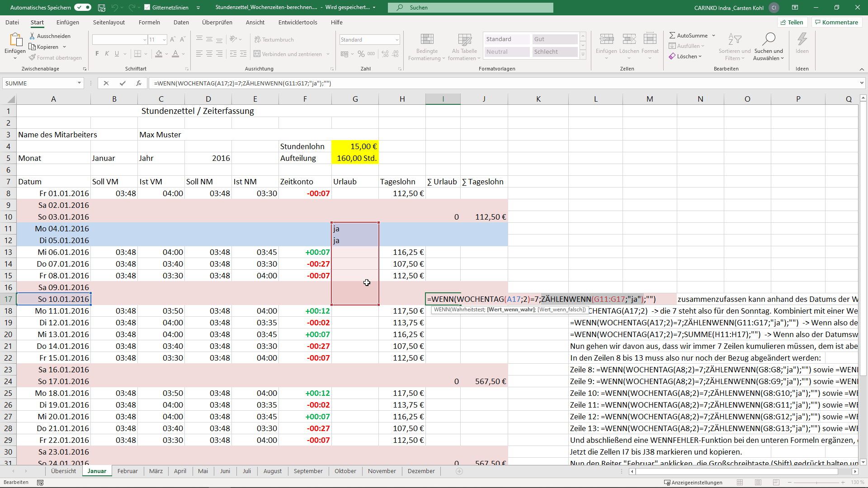Open number format Standard dropdown
The height and width of the screenshot is (488, 868).
coord(397,40)
